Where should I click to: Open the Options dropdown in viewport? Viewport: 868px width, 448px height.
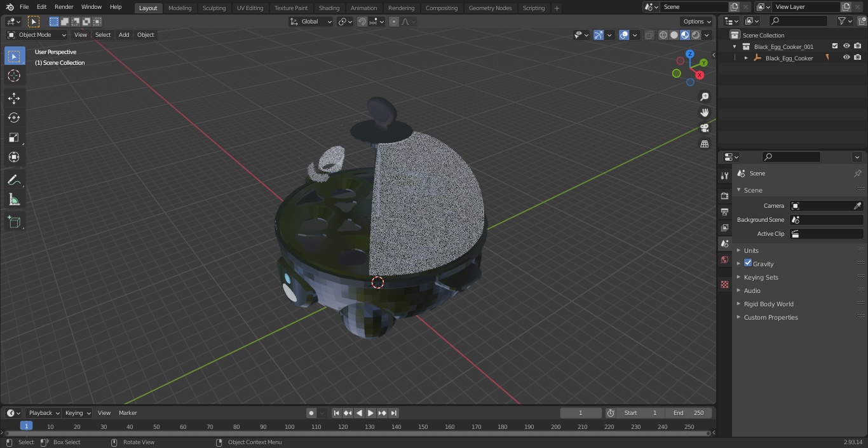point(697,22)
